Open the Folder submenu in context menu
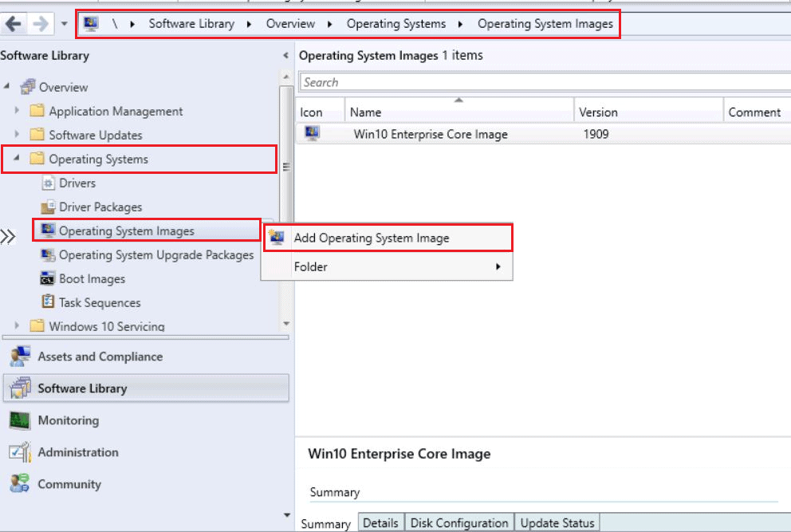Image resolution: width=791 pixels, height=532 pixels. [x=388, y=266]
